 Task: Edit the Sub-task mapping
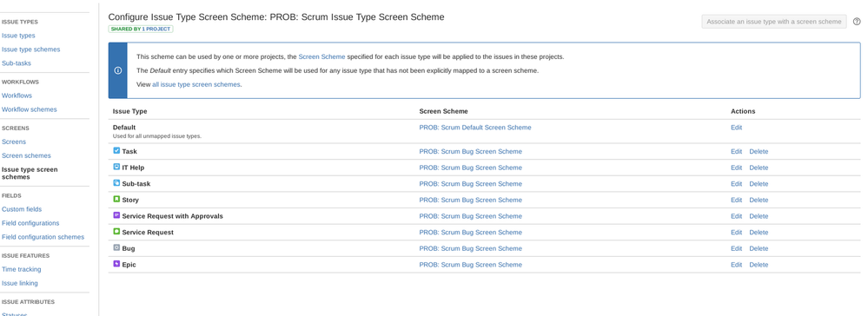[x=736, y=184]
